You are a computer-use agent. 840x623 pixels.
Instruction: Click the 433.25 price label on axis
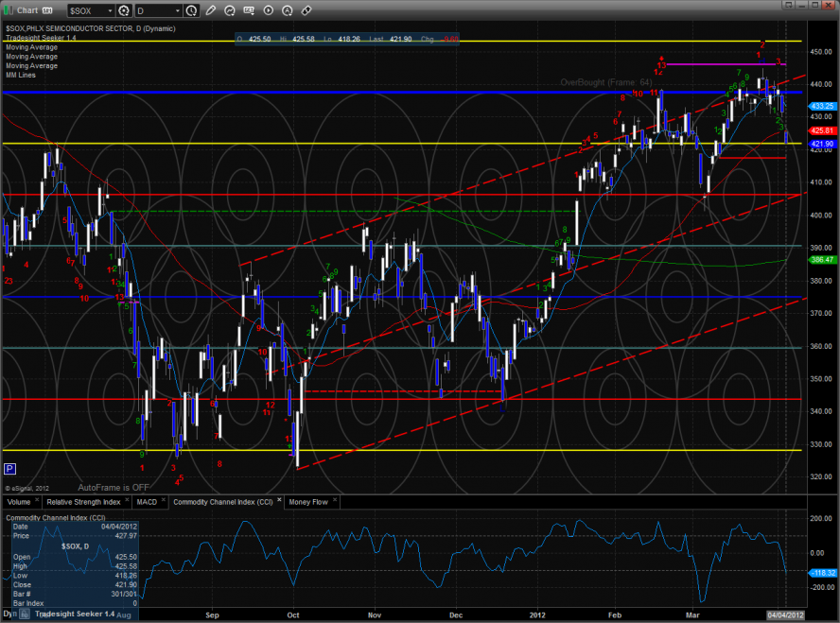822,106
